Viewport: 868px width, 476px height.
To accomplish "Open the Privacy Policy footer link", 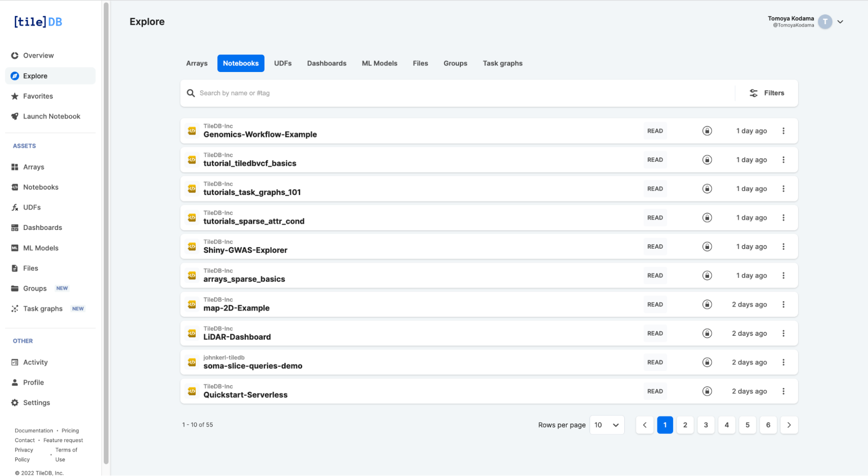I will click(24, 455).
